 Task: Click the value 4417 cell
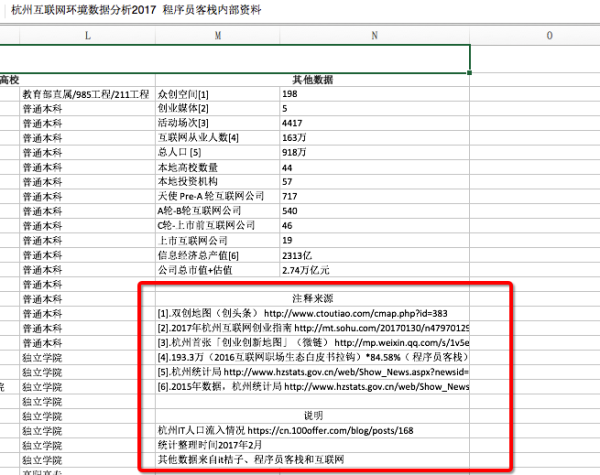(x=375, y=123)
